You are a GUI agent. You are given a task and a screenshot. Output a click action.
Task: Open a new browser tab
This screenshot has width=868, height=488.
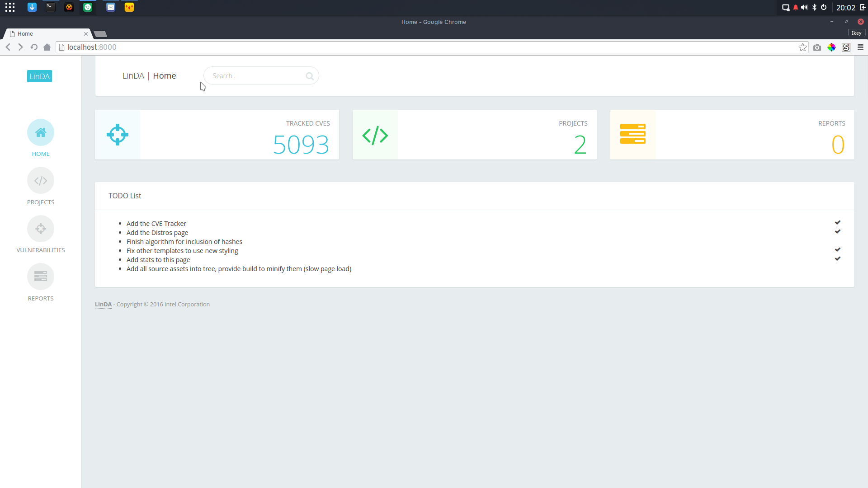[x=100, y=34]
